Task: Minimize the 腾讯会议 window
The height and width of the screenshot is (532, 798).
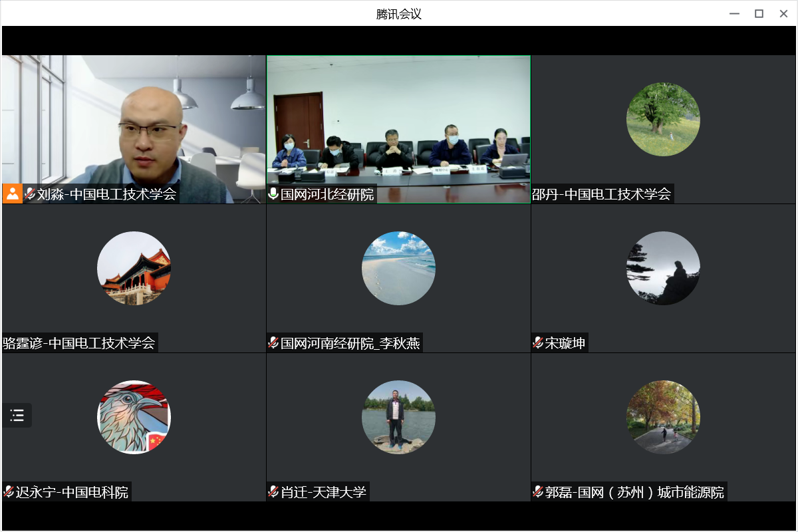Action: click(x=734, y=13)
